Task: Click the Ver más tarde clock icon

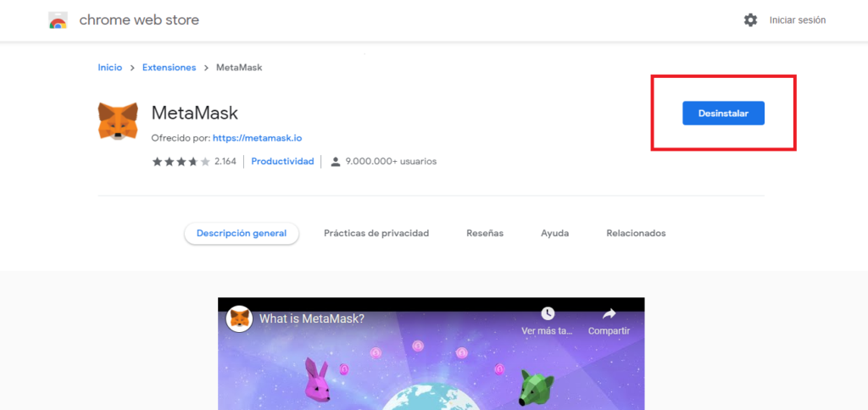Action: coord(548,313)
